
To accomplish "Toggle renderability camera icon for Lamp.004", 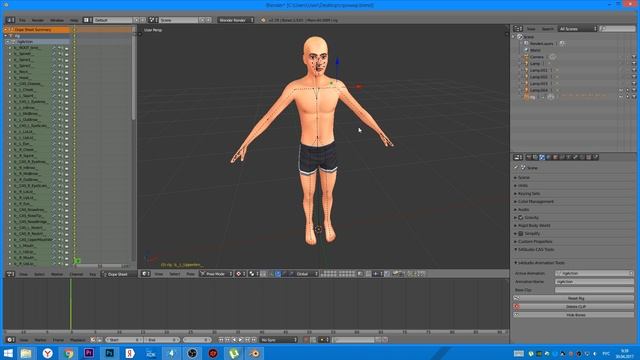I will (x=634, y=90).
